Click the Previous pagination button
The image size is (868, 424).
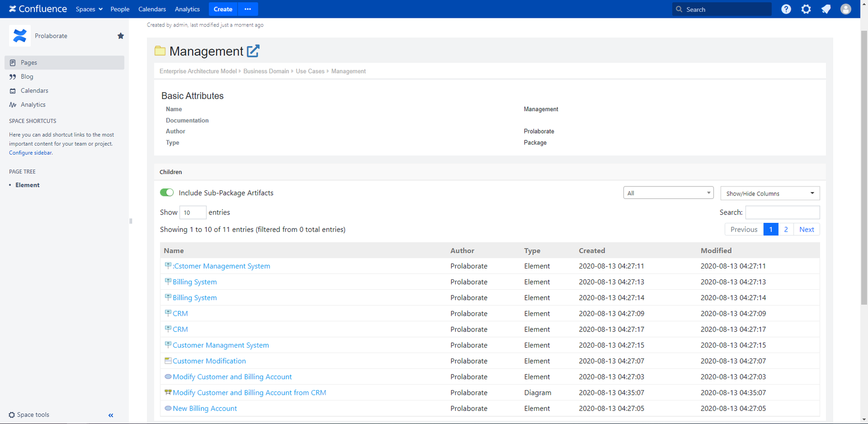pyautogui.click(x=744, y=229)
